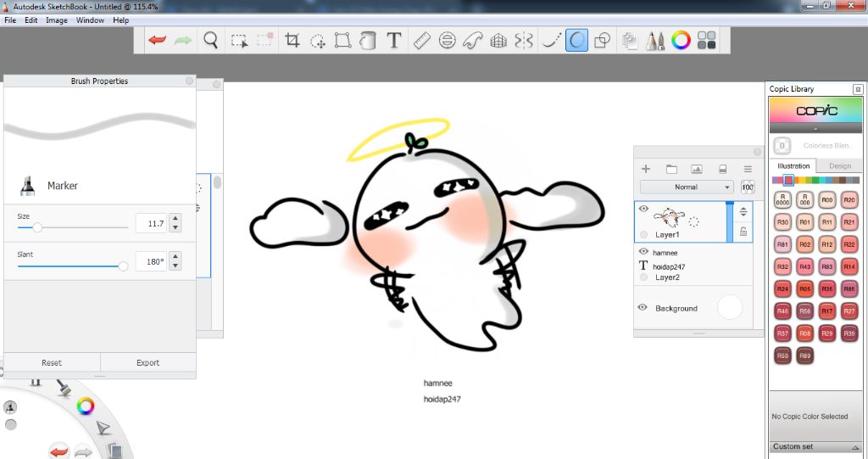
Task: Open the Color Editor wheel in toolbar
Action: tap(681, 40)
